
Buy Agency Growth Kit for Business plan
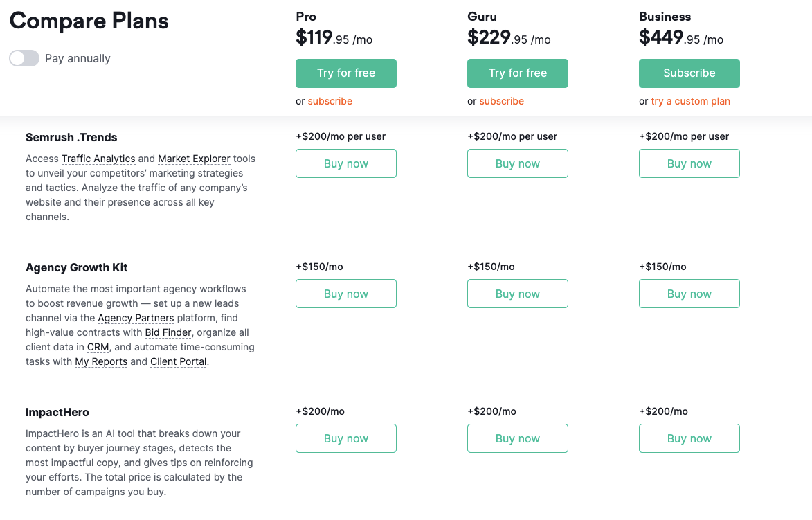[x=689, y=294]
